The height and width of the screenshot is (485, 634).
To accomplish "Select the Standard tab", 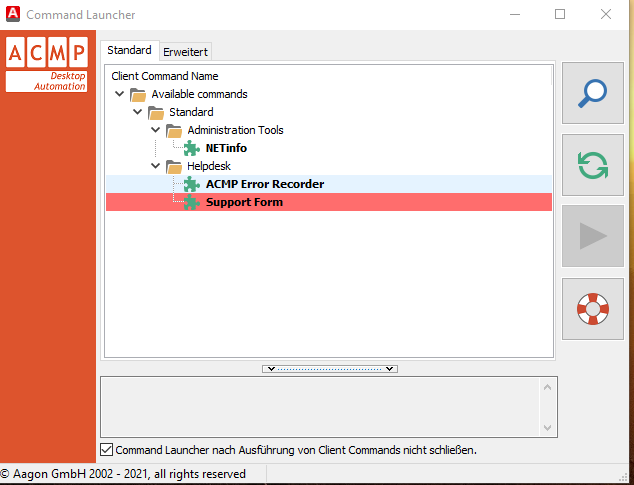I will [129, 50].
